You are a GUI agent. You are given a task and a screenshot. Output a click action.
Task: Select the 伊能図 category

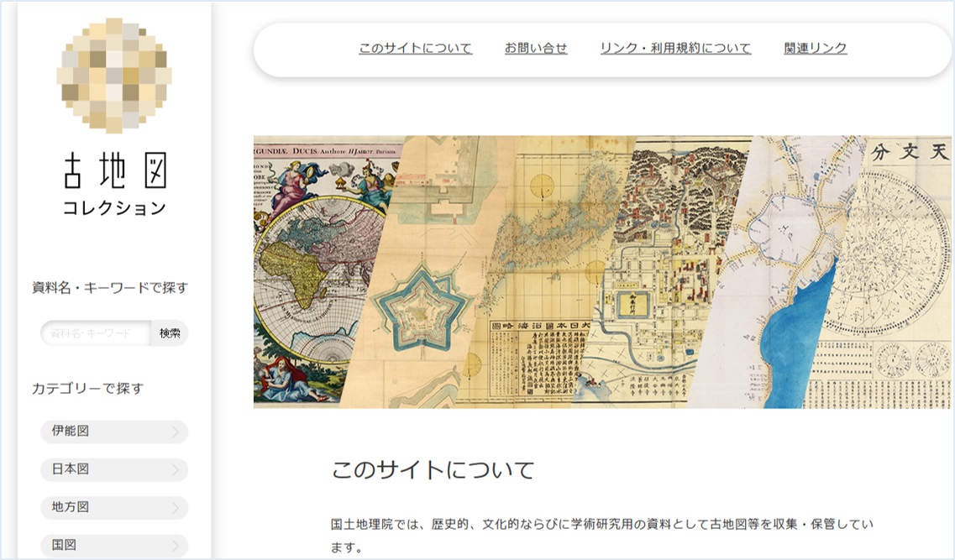coord(114,432)
